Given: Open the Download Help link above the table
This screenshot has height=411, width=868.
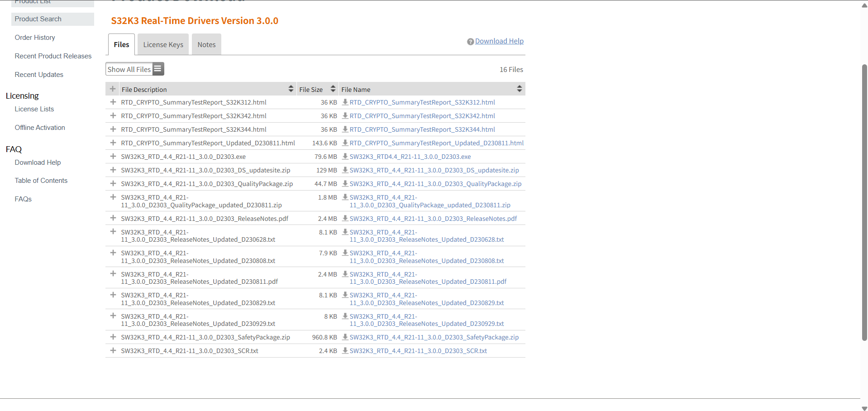Looking at the screenshot, I should point(499,41).
